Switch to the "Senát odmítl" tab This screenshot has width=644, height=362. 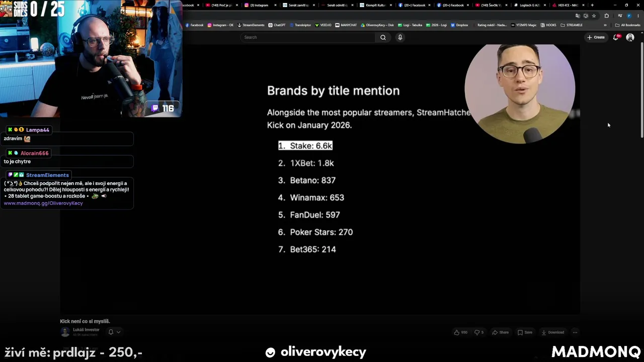[x=337, y=5]
